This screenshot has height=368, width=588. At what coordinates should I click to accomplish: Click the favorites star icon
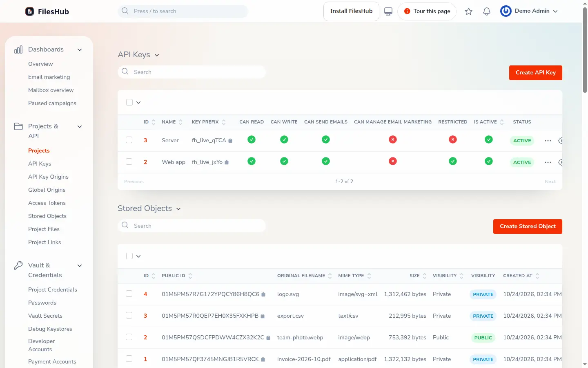[x=469, y=11]
